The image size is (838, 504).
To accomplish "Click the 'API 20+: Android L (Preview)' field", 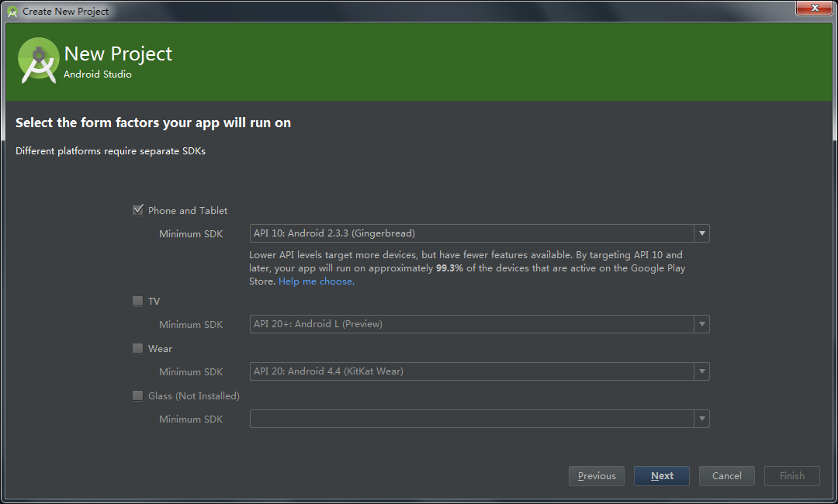I will pyautogui.click(x=471, y=324).
